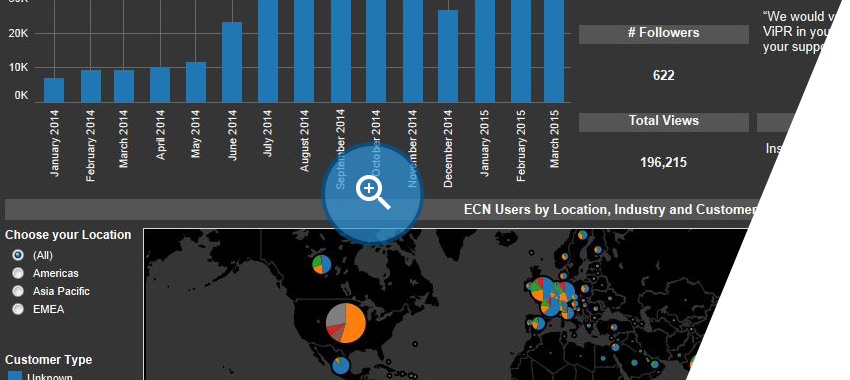
Task: Click the June 2014 bar
Action: pyautogui.click(x=232, y=62)
